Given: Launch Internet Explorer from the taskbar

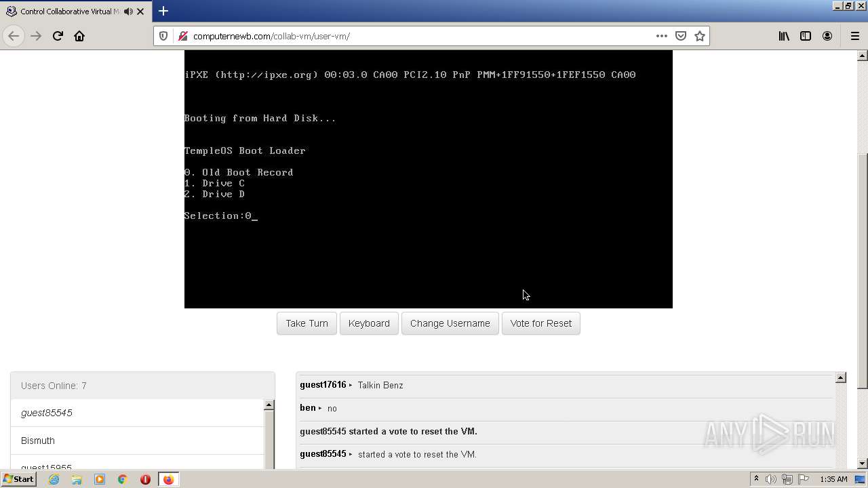Looking at the screenshot, I should [x=54, y=479].
